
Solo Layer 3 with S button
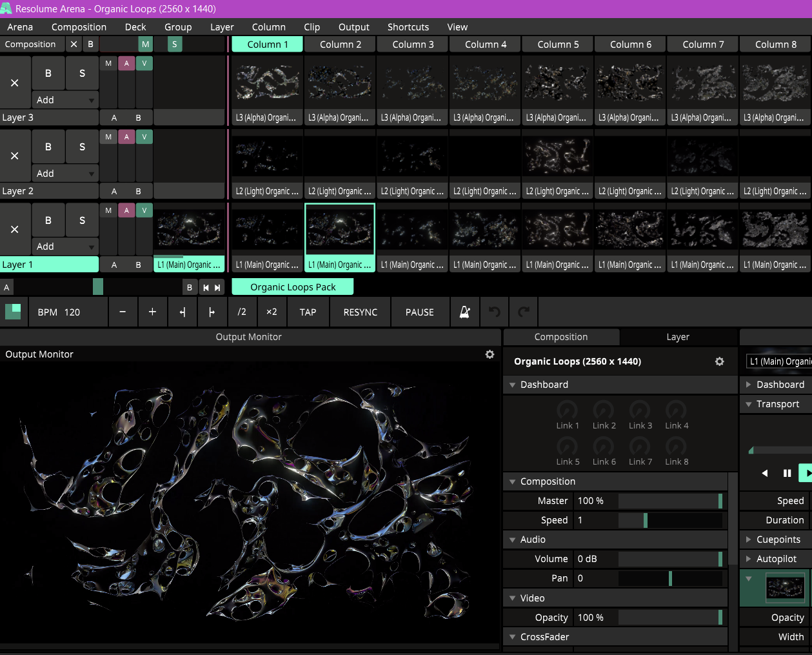[x=82, y=73]
